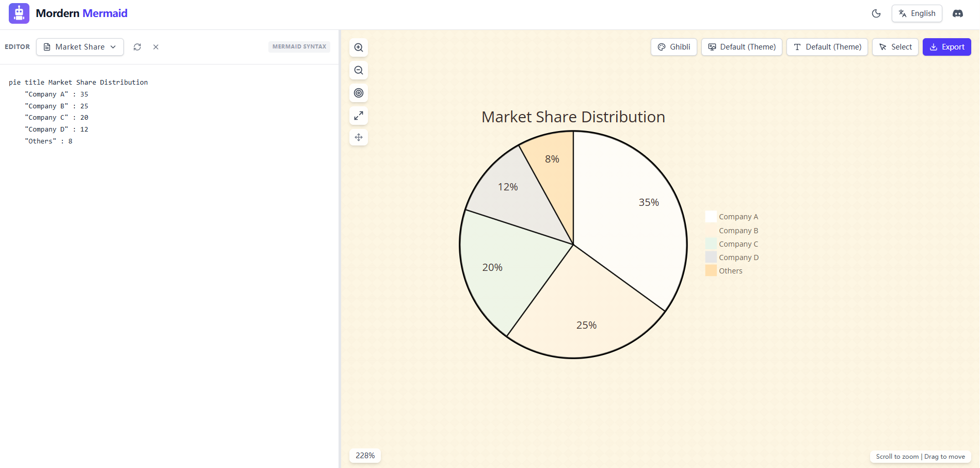The height and width of the screenshot is (468, 980).
Task: Click the fullscreen expand arrows icon
Action: pyautogui.click(x=359, y=116)
